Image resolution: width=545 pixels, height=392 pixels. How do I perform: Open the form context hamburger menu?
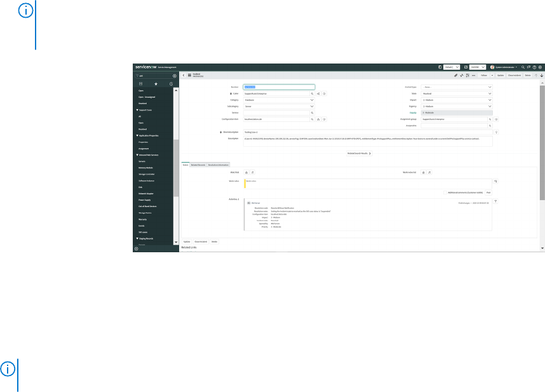pyautogui.click(x=189, y=76)
